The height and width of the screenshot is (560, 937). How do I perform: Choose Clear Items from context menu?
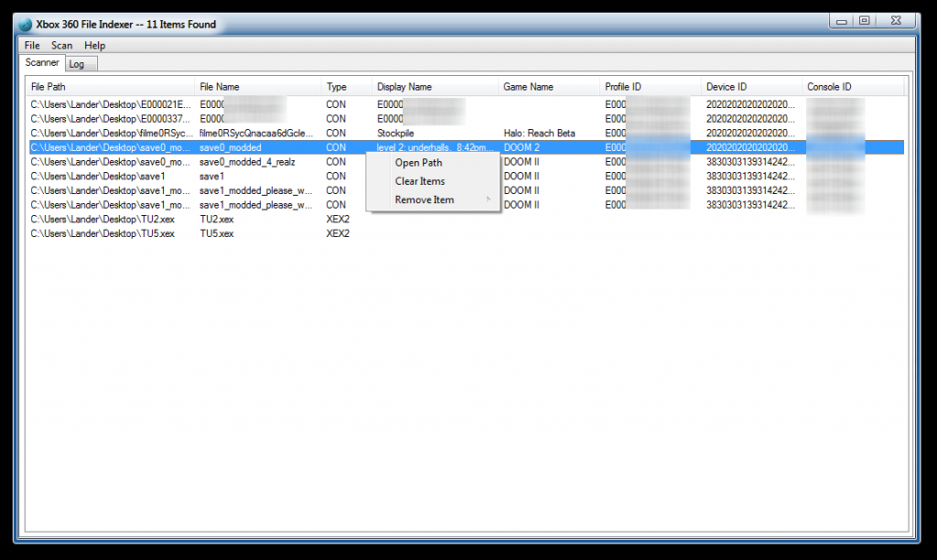419,181
